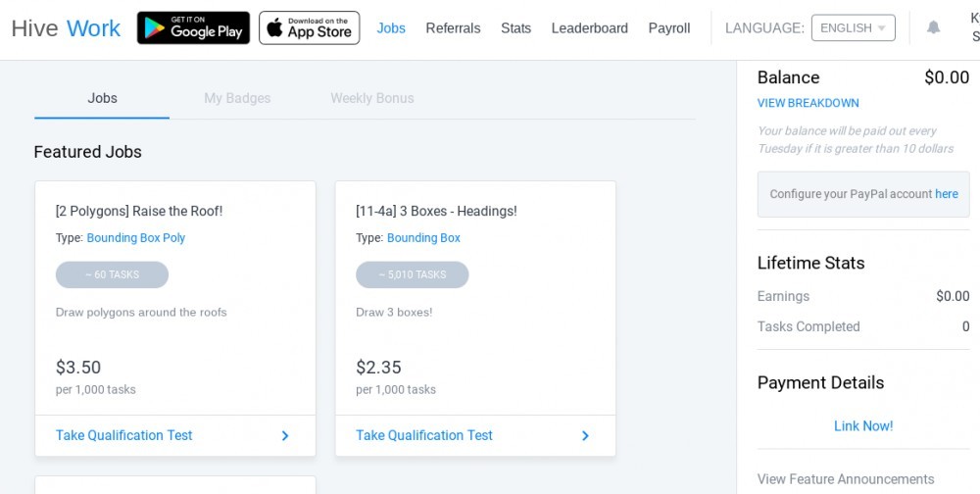Screen dimensions: 980x494
Task: Select the Jobs tab under navigation
Action: click(102, 98)
